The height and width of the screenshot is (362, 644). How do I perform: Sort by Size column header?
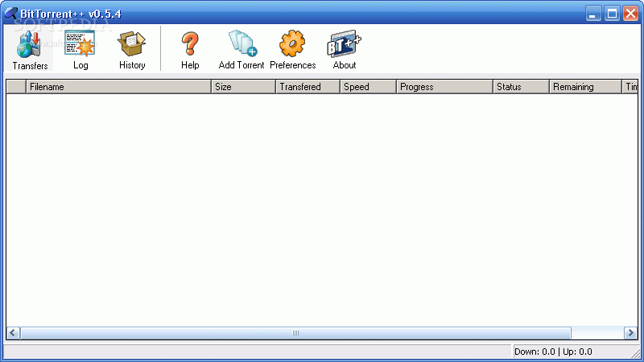pos(243,87)
